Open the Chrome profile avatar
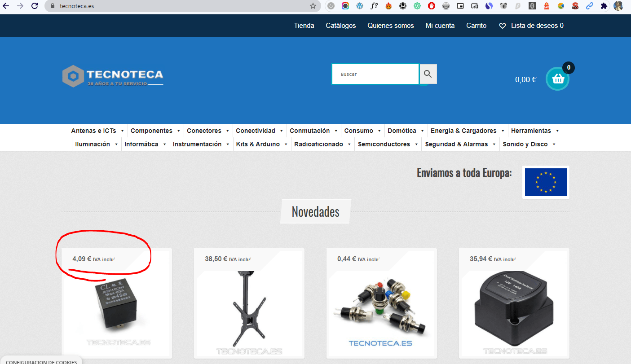Viewport: 631px width, 364px height. (x=618, y=6)
